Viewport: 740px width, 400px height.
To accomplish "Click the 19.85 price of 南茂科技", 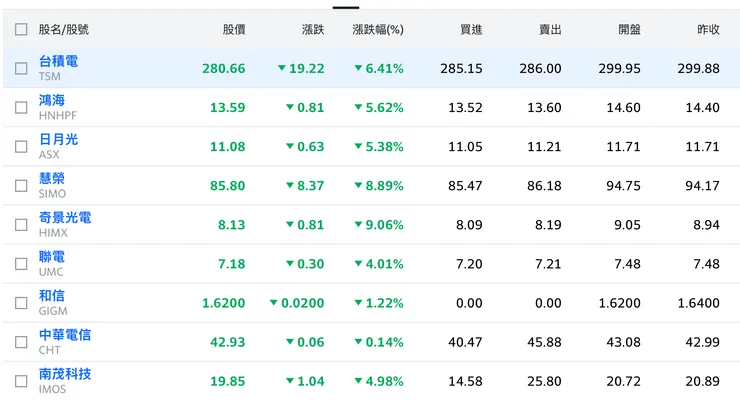I will tap(227, 381).
